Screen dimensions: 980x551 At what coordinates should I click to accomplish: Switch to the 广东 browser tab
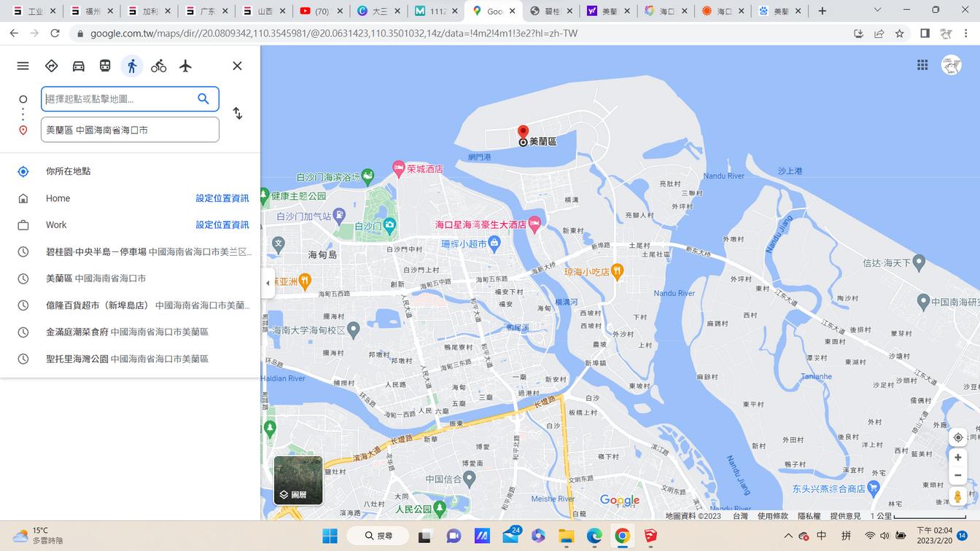206,11
